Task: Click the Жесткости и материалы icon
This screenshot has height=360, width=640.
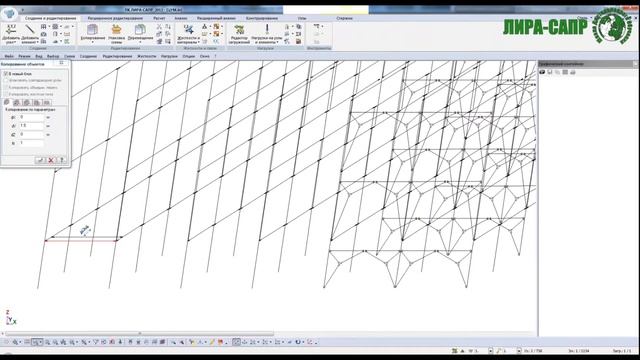Action: click(x=189, y=29)
